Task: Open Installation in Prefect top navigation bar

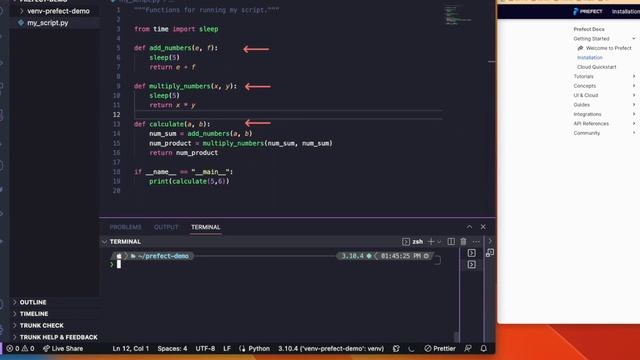Action: pos(625,11)
